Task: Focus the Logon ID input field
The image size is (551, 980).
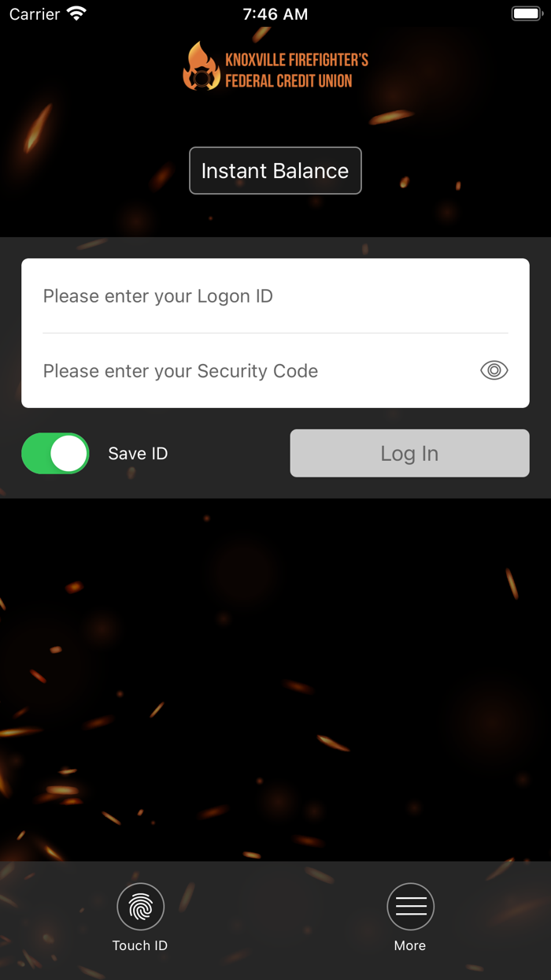Action: tap(275, 296)
